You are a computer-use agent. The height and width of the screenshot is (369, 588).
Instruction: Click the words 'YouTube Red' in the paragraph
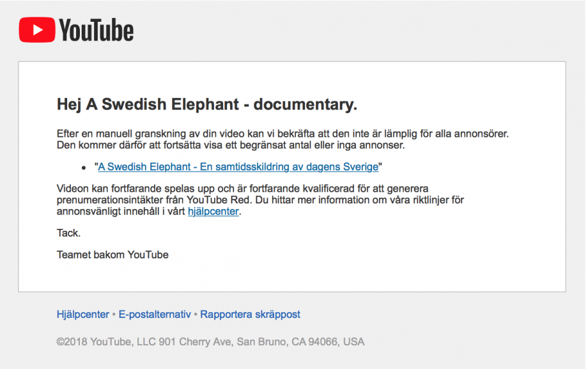coord(219,200)
